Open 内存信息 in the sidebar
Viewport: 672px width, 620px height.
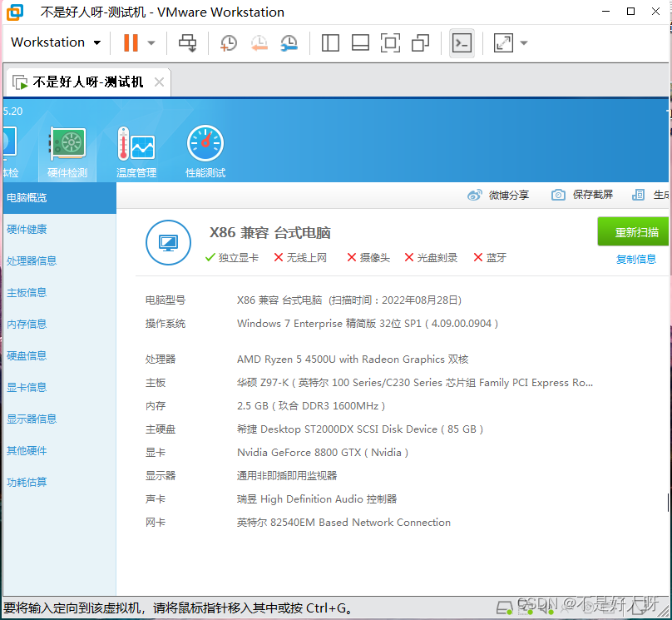coord(27,325)
